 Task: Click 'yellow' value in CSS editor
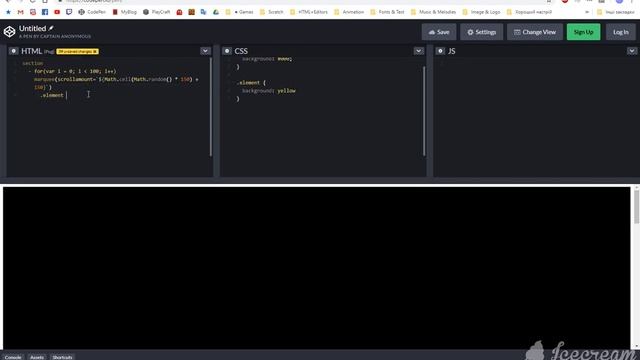pos(286,91)
